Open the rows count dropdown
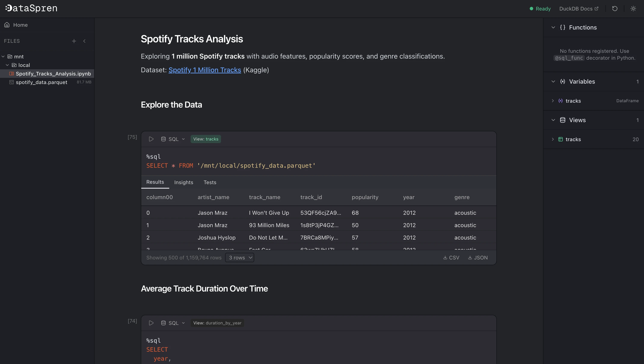 click(239, 257)
